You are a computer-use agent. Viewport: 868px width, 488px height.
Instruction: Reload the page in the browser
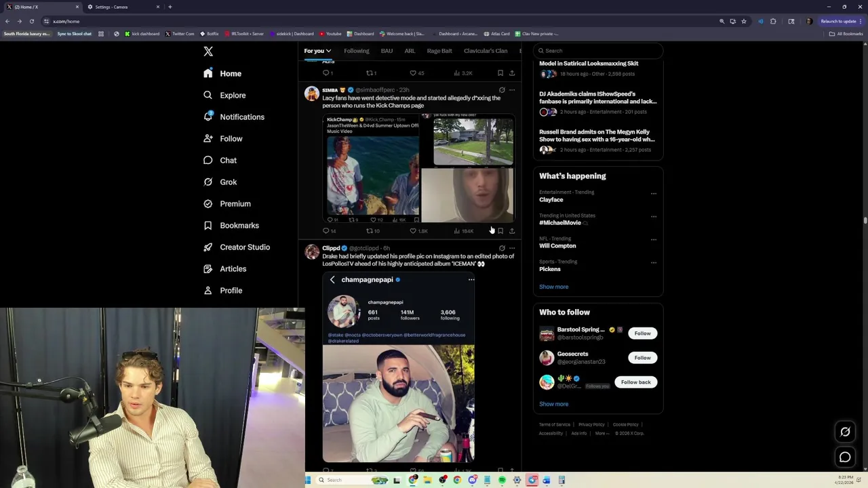pos(31,21)
